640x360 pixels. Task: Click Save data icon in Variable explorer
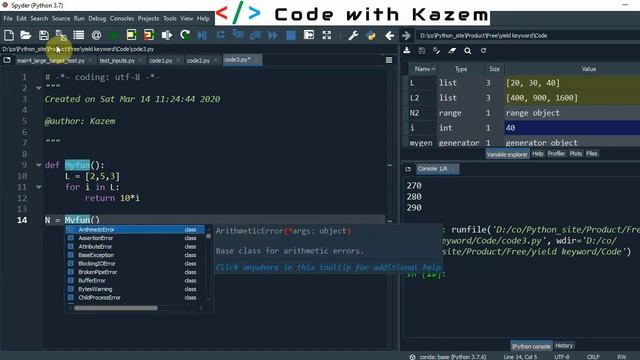tap(422, 51)
